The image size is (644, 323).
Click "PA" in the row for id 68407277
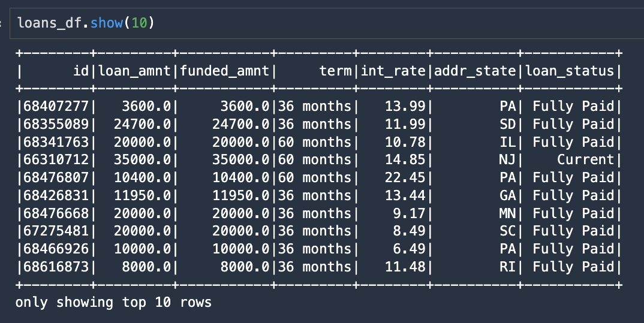coord(508,106)
